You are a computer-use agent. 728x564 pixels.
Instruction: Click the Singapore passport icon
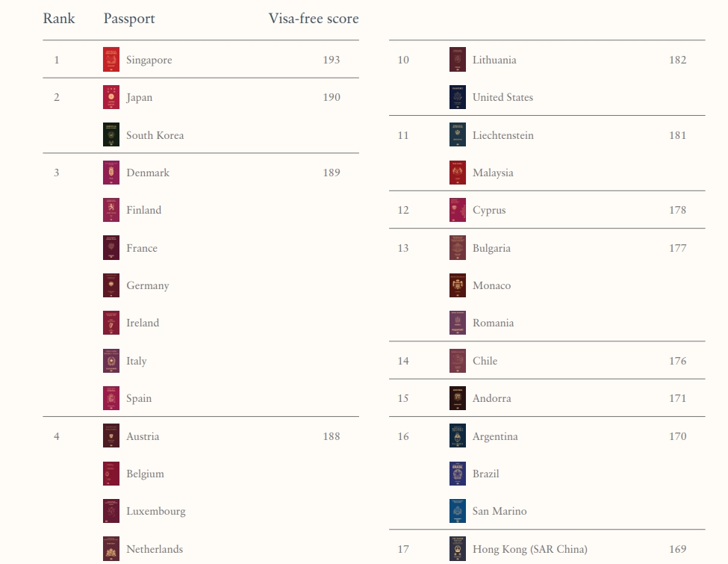coord(111,60)
